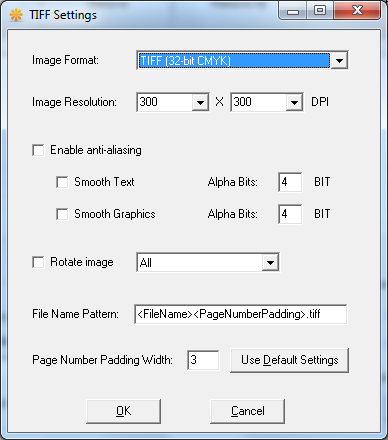Focus the File Name Pattern text box
This screenshot has width=388, height=440.
(241, 314)
